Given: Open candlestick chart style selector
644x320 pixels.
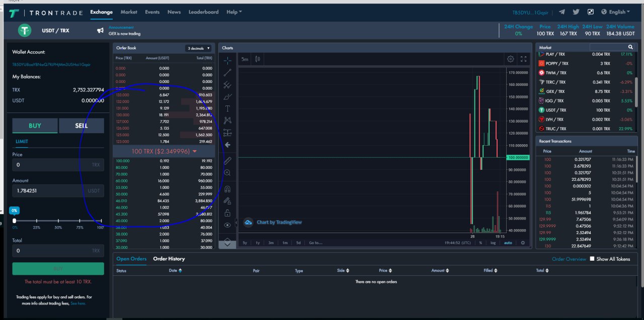Looking at the screenshot, I should click(x=258, y=59).
